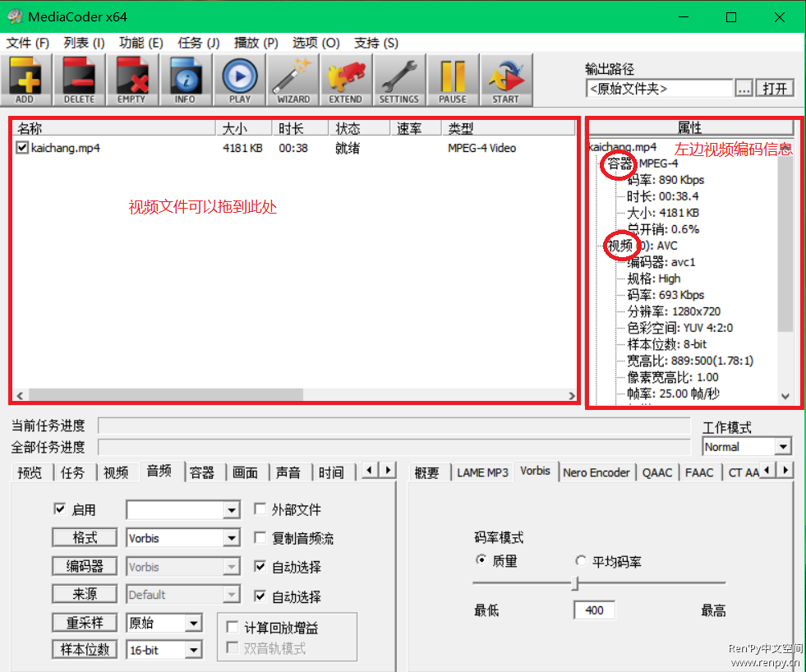Open the EXTEND toolbar icon
The height and width of the screenshot is (672, 806).
pos(346,81)
